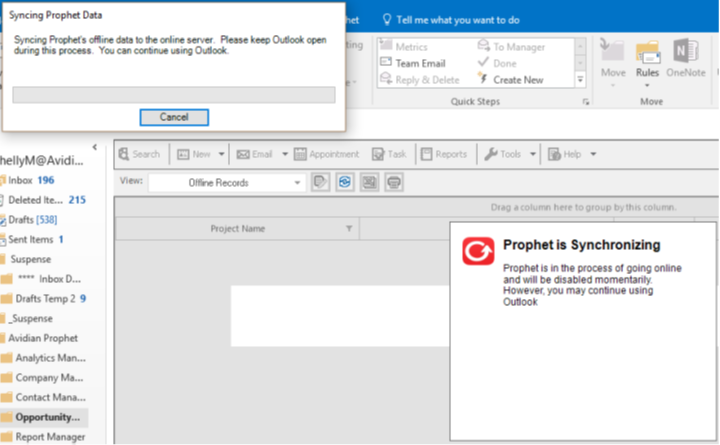The image size is (720, 445).
Task: Select the Team Email quick step
Action: 413,63
